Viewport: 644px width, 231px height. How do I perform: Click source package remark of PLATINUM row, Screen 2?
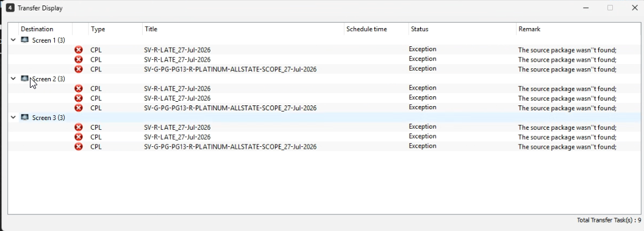567,108
